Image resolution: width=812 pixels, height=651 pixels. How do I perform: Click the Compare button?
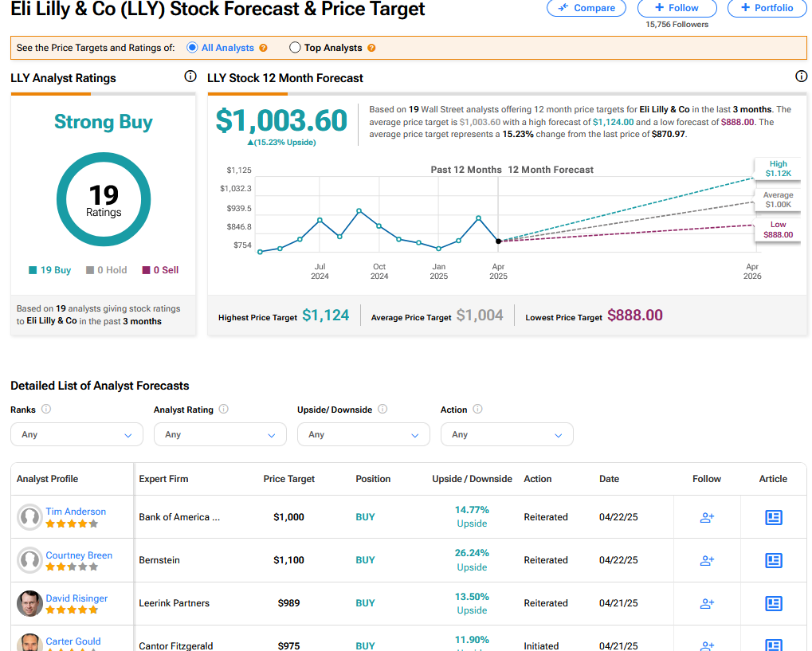[586, 8]
